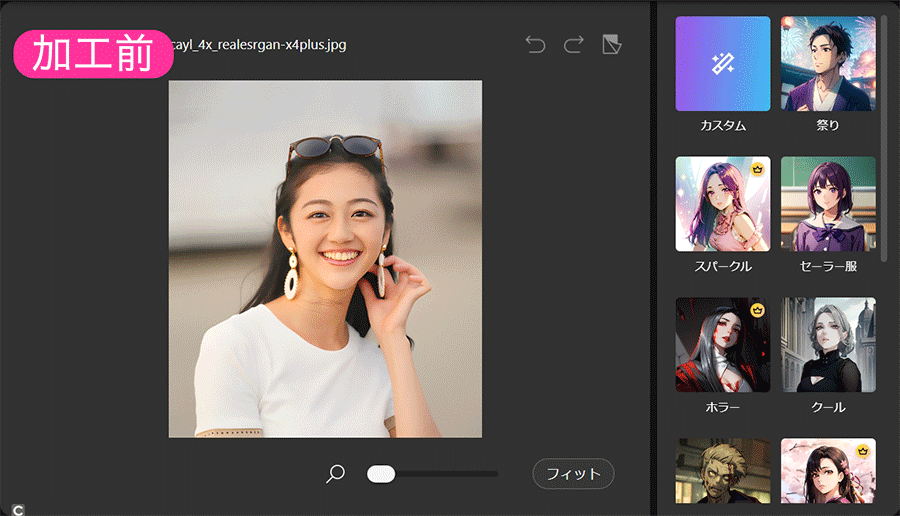The image size is (900, 516).
Task: Pick the ホラー style thumbnail
Action: pos(722,344)
